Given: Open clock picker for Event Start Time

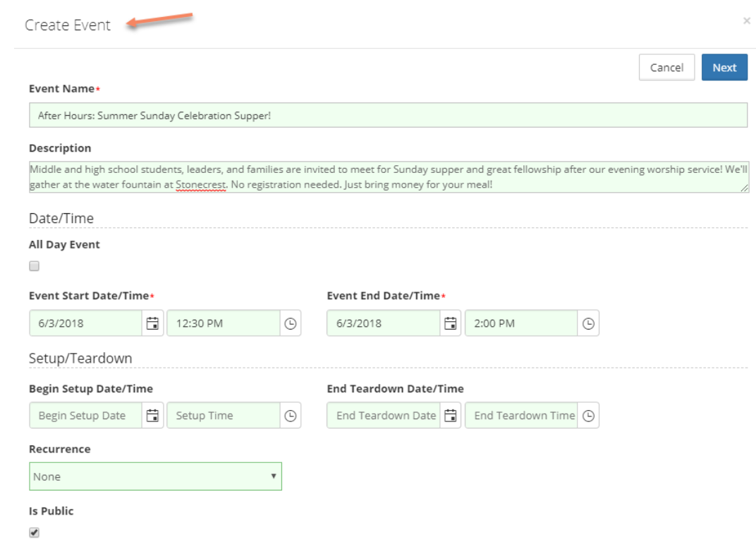Looking at the screenshot, I should (x=291, y=323).
